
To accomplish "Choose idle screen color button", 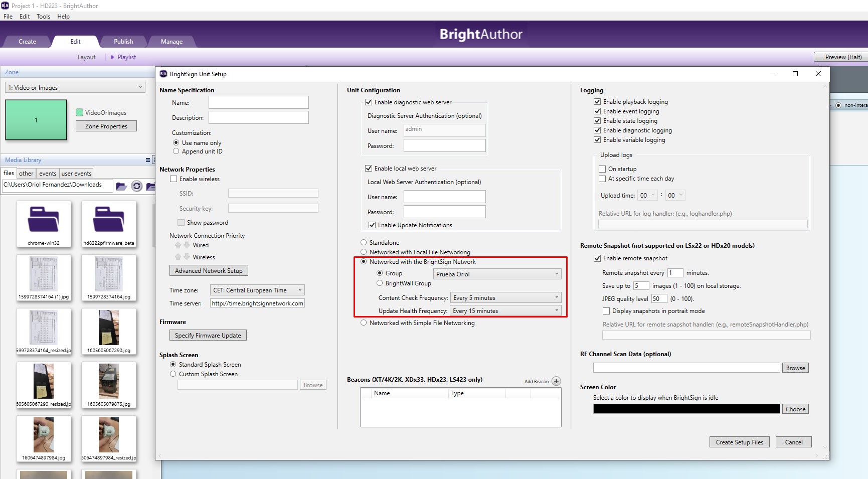I will click(795, 409).
